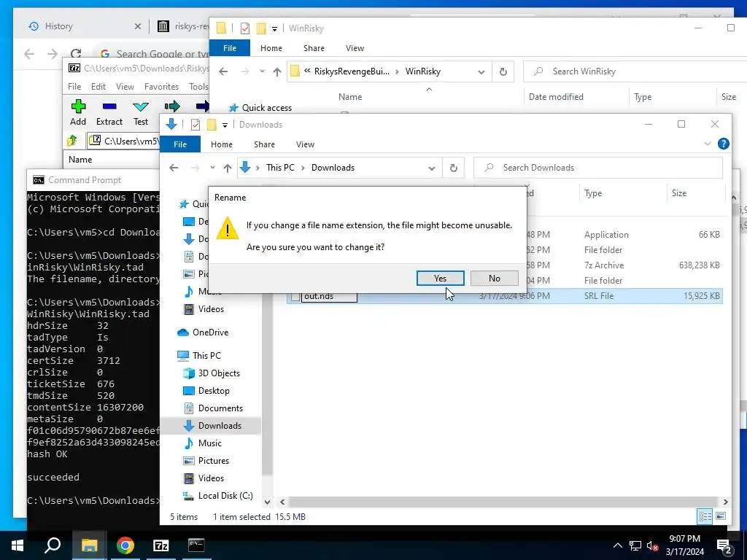Expand ribbon chevron in Downloads window
Screen dimensions: 747x560
point(708,144)
